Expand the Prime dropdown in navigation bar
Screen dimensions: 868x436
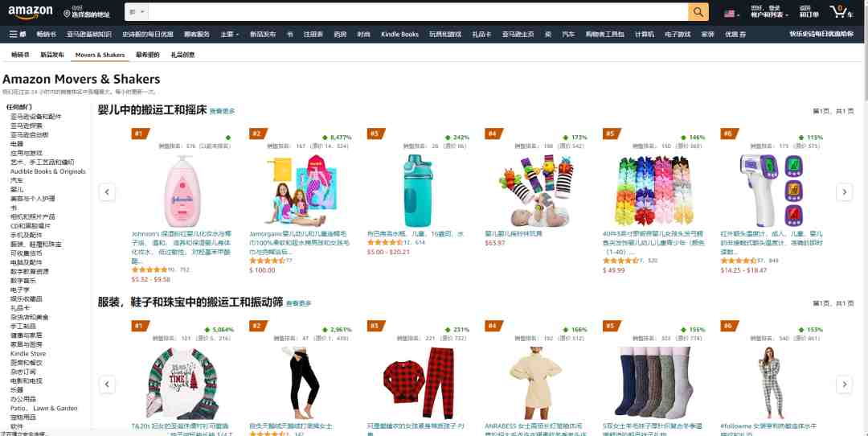point(230,35)
